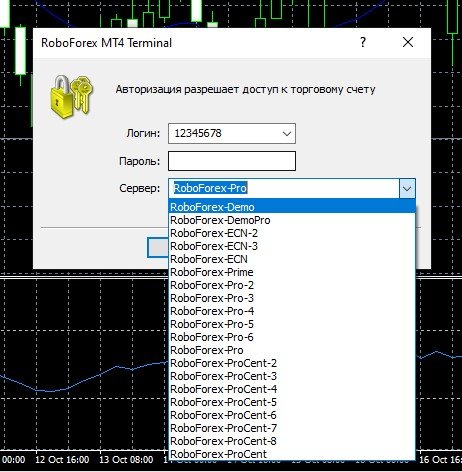Choose RoboForex-ProCent-2 server
This screenshot has width=462, height=472.
click(292, 363)
